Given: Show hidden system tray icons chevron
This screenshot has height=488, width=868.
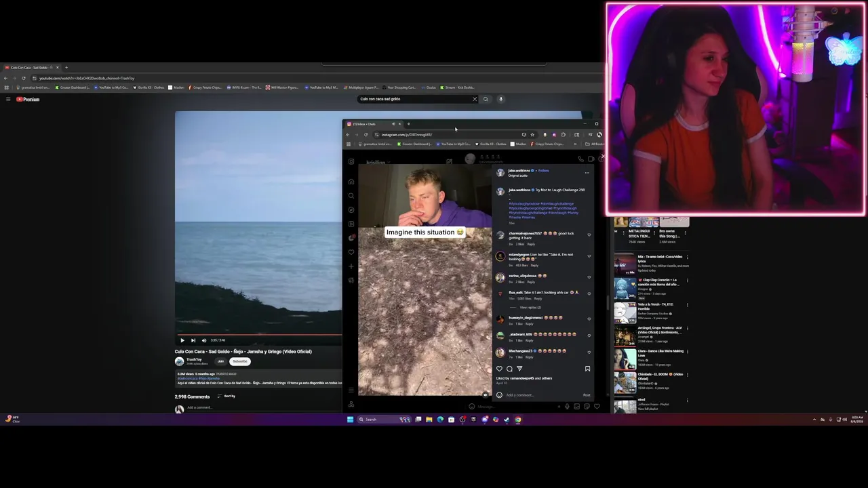Looking at the screenshot, I should tap(814, 420).
